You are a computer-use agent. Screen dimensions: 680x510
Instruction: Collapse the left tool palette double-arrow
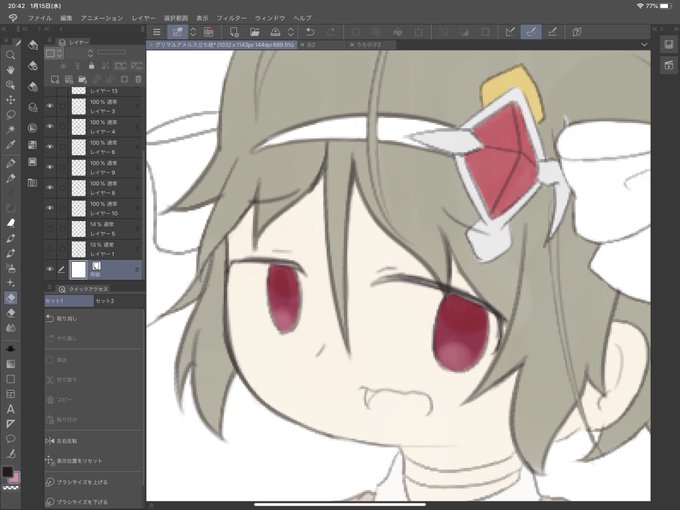3,29
